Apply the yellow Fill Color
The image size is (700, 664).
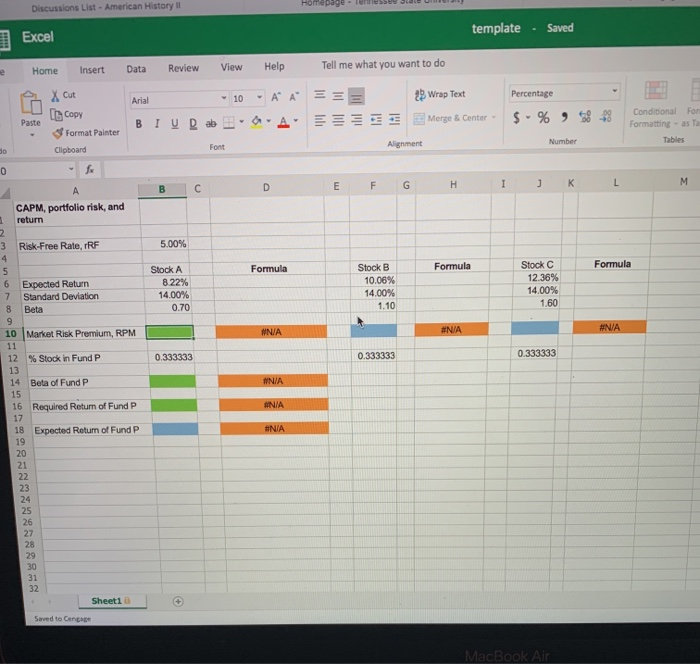pyautogui.click(x=256, y=121)
